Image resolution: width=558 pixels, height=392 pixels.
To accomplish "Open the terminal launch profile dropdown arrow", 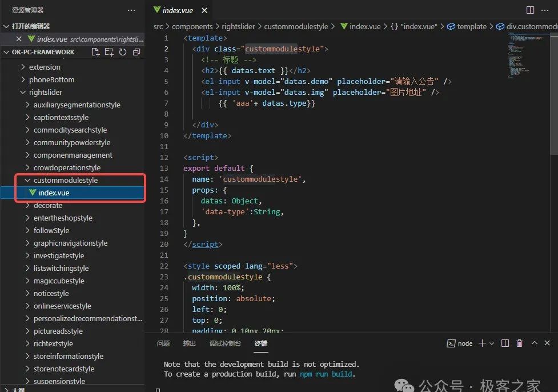I will [492, 343].
